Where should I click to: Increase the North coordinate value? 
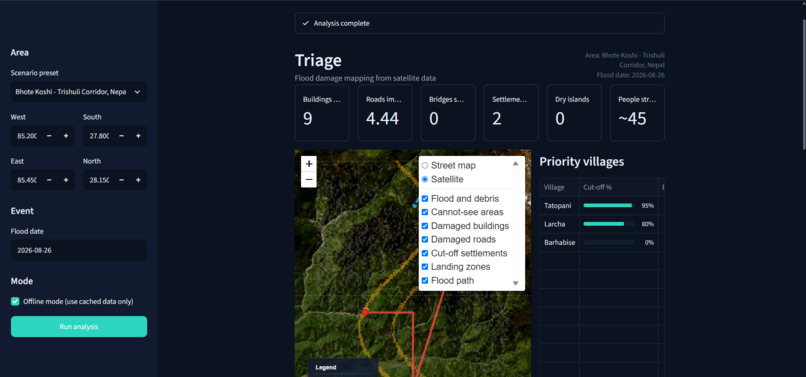[138, 180]
